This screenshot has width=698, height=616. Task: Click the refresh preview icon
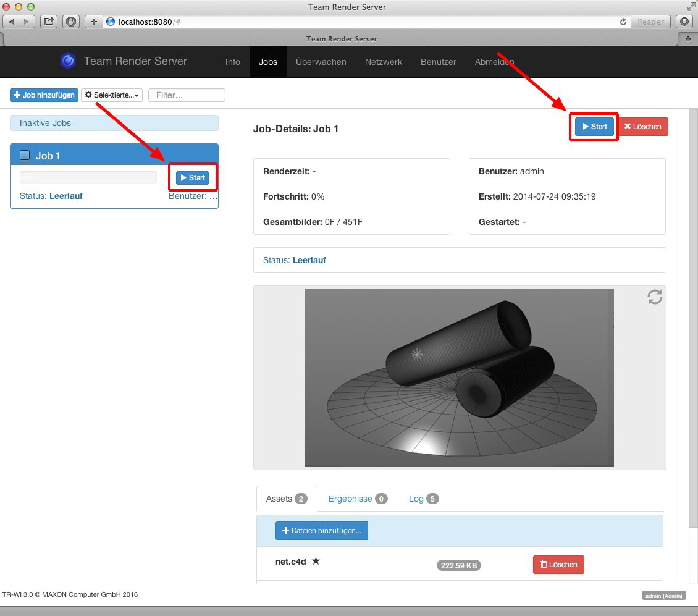655,297
